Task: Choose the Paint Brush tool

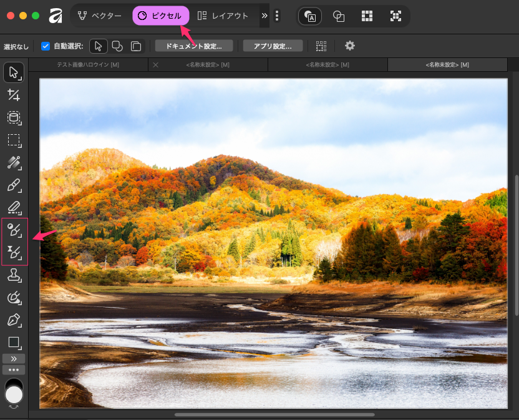Action: click(x=14, y=185)
